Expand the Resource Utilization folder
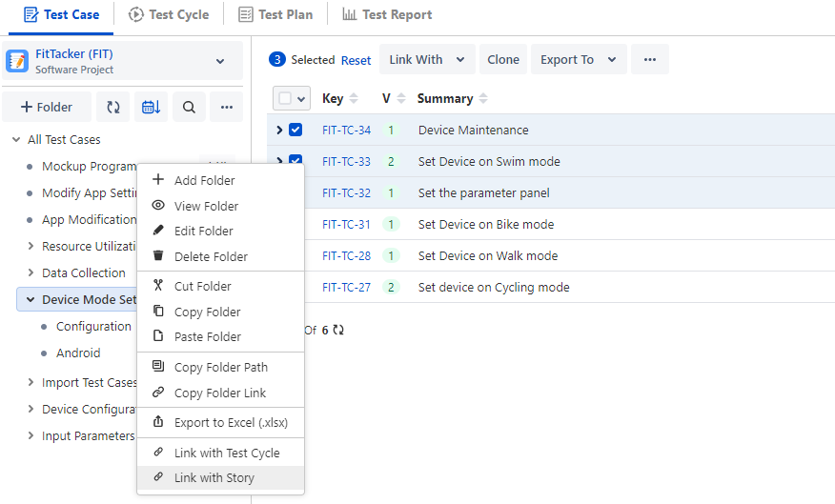 click(31, 246)
